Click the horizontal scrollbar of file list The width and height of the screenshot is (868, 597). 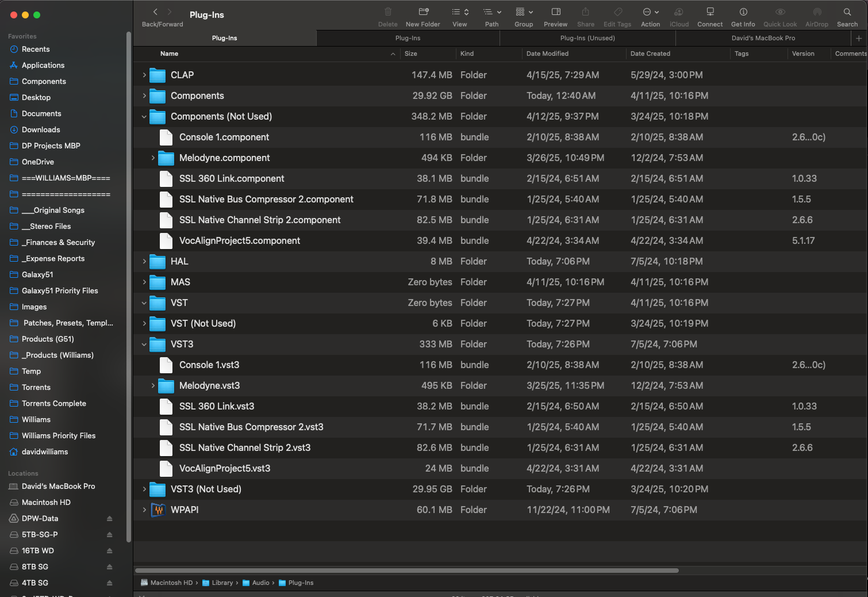pos(407,571)
